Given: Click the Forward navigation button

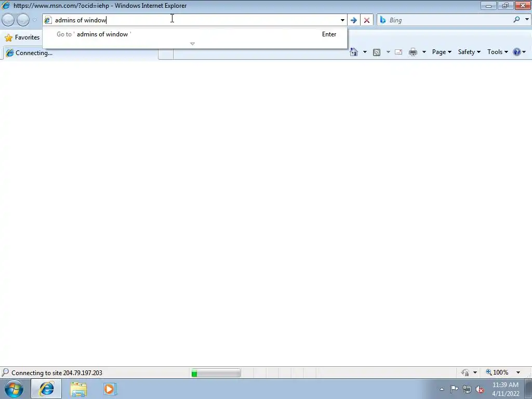Looking at the screenshot, I should [x=23, y=20].
